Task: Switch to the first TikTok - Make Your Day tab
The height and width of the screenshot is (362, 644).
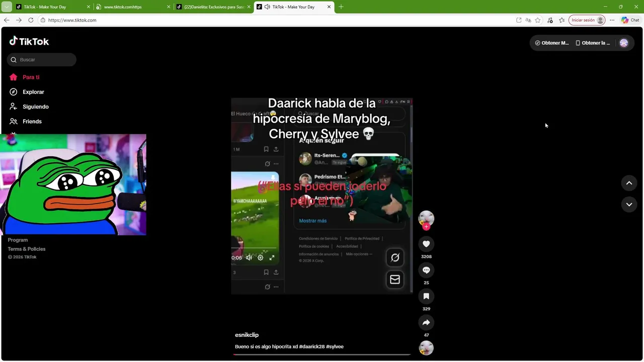Action: (52, 7)
